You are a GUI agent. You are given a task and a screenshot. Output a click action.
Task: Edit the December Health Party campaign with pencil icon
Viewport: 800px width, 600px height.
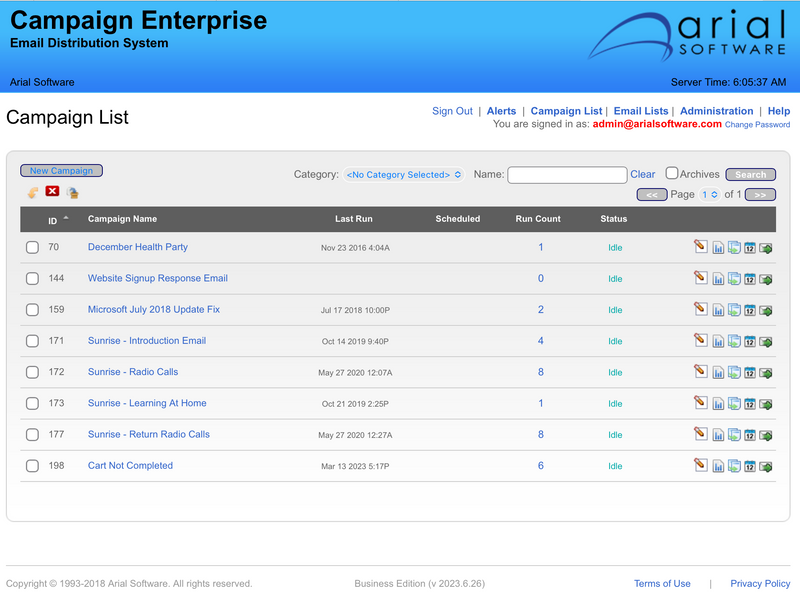tap(701, 246)
